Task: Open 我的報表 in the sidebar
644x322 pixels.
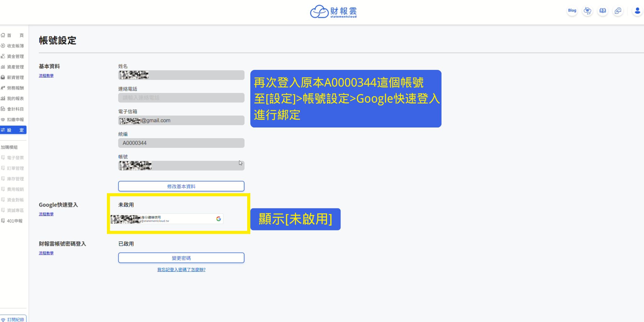Action: 13,99
